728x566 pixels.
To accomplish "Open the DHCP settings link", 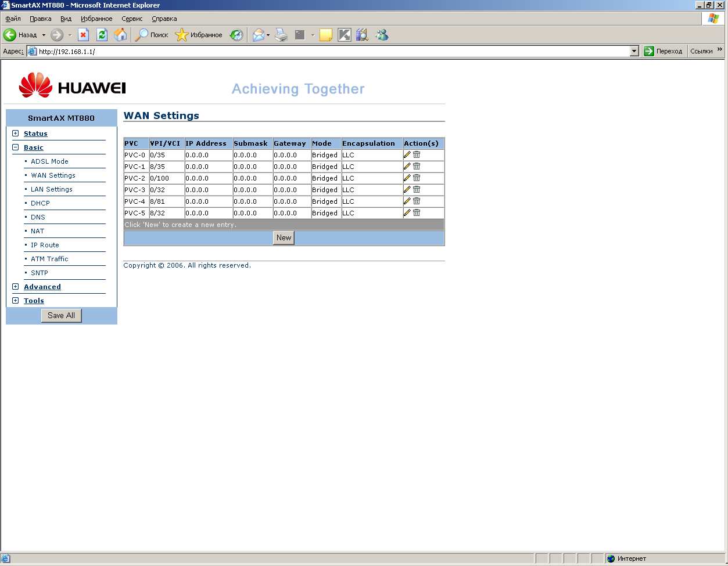I will 40,203.
